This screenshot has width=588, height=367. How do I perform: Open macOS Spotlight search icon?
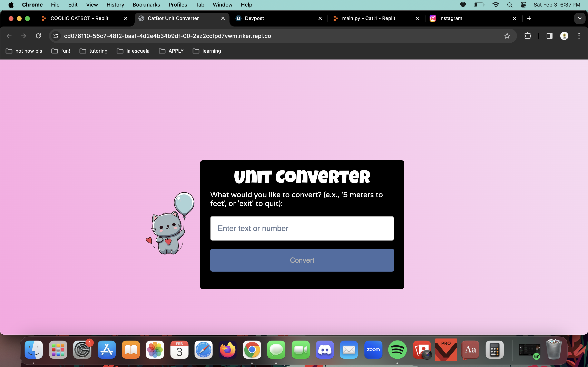[x=510, y=5]
